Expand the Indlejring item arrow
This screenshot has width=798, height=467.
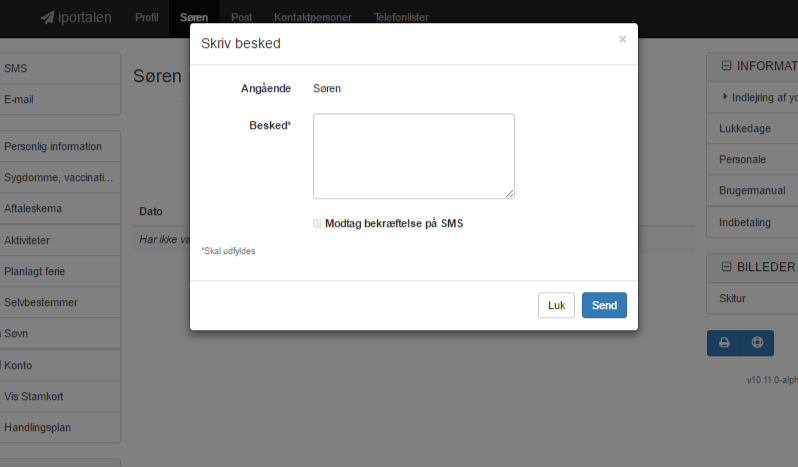tap(725, 97)
